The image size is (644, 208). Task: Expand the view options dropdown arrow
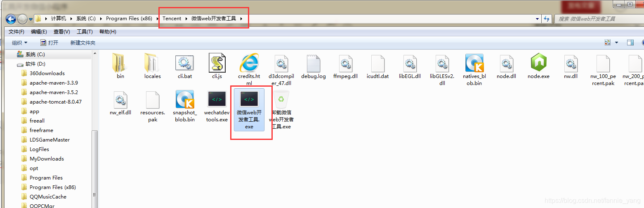pos(617,43)
